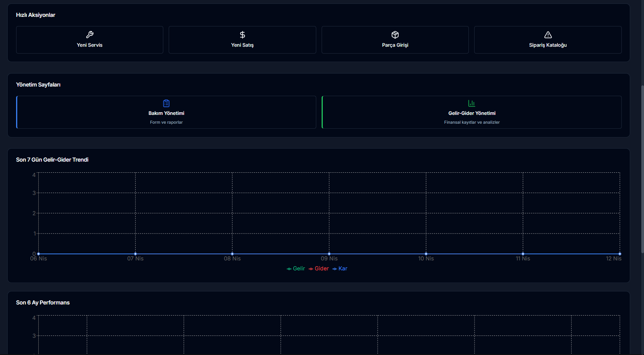Viewport: 644px width, 355px height.
Task: Click the 06 Nis axis label
Action: coord(39,258)
